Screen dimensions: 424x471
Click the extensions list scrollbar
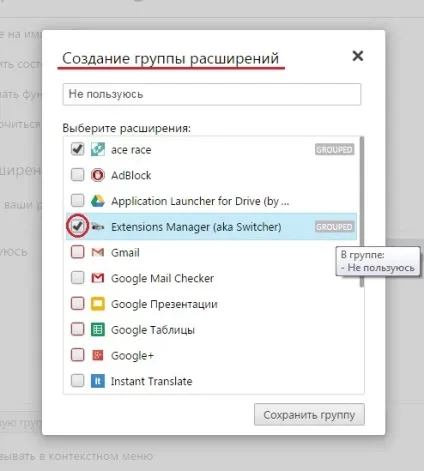click(362, 212)
